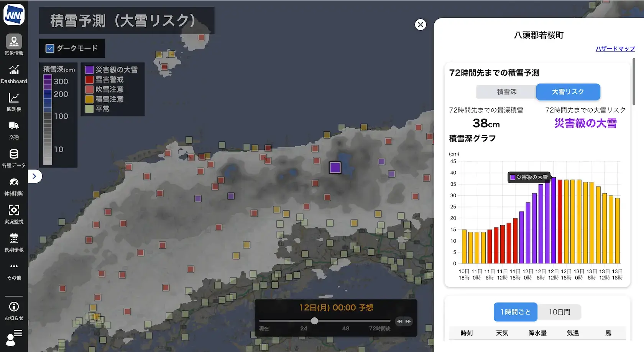Viewport: 644px width, 352px height.
Task: Open the お知らせ notifications panel
Action: pyautogui.click(x=14, y=310)
